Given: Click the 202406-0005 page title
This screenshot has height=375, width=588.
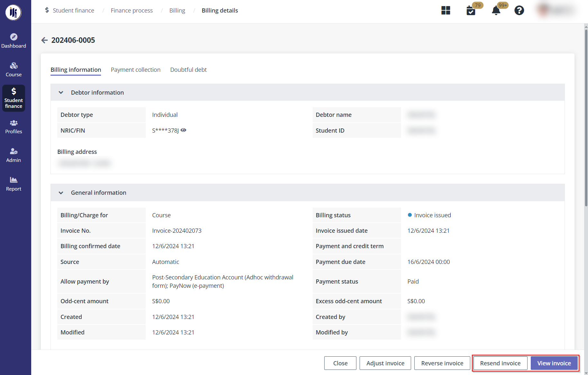Looking at the screenshot, I should pos(73,40).
